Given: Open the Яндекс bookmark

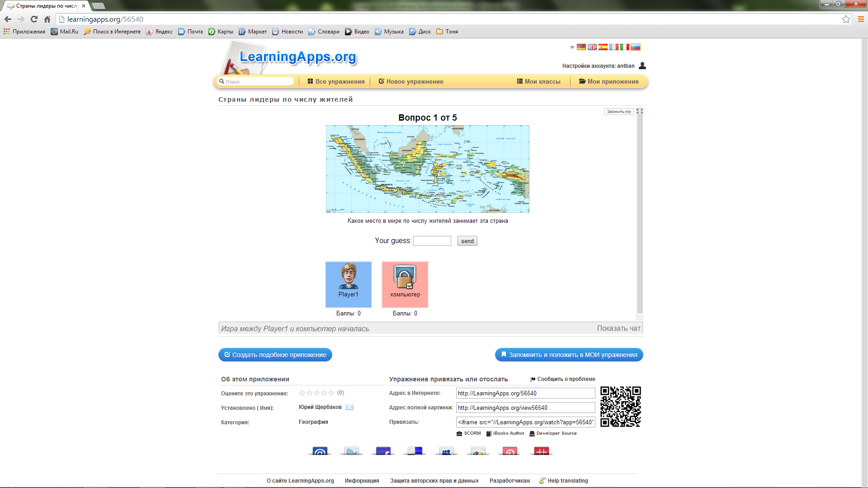Looking at the screenshot, I should (159, 32).
